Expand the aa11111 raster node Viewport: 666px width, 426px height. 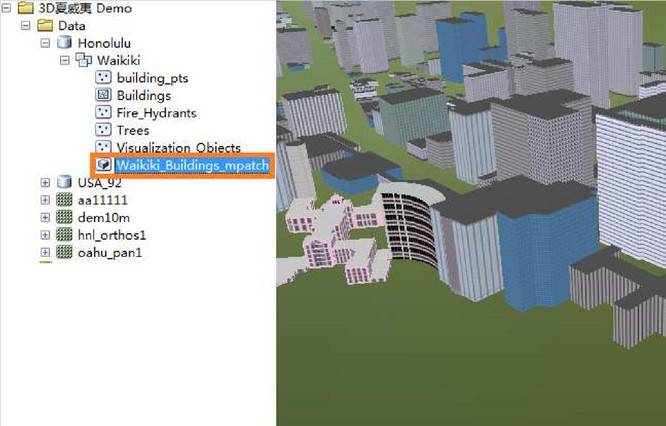click(45, 200)
